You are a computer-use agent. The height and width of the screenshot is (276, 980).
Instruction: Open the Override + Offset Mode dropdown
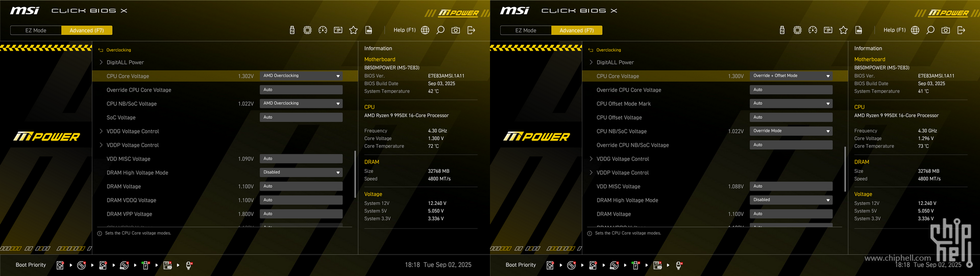791,76
